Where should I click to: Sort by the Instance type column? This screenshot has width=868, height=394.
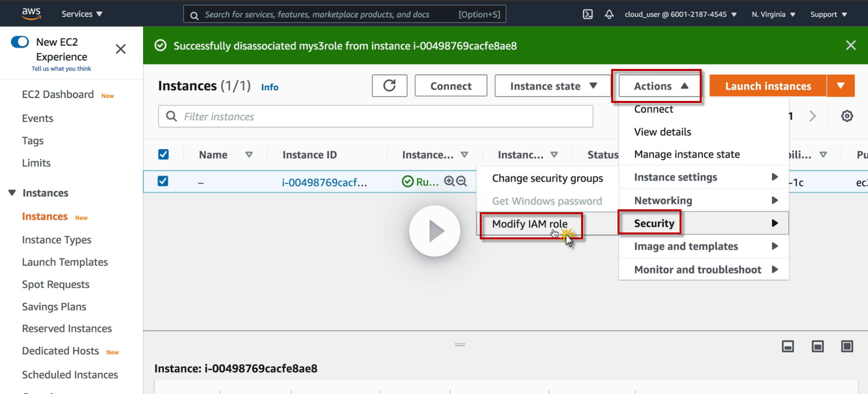coord(554,155)
